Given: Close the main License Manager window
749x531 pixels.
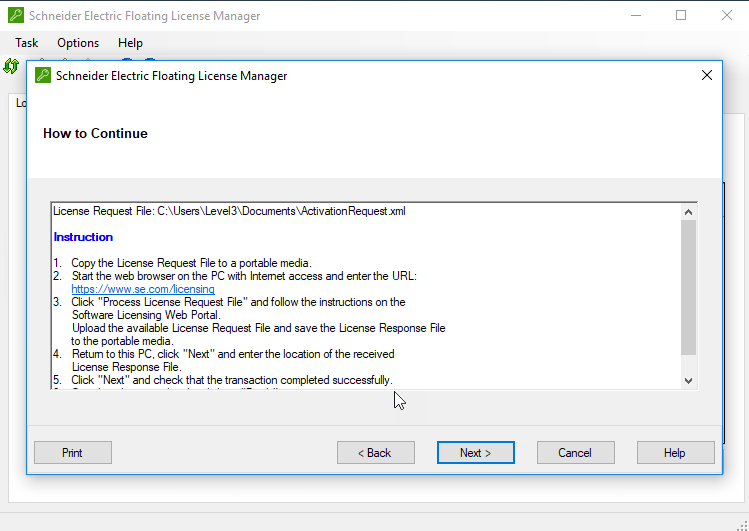Looking at the screenshot, I should (x=727, y=15).
